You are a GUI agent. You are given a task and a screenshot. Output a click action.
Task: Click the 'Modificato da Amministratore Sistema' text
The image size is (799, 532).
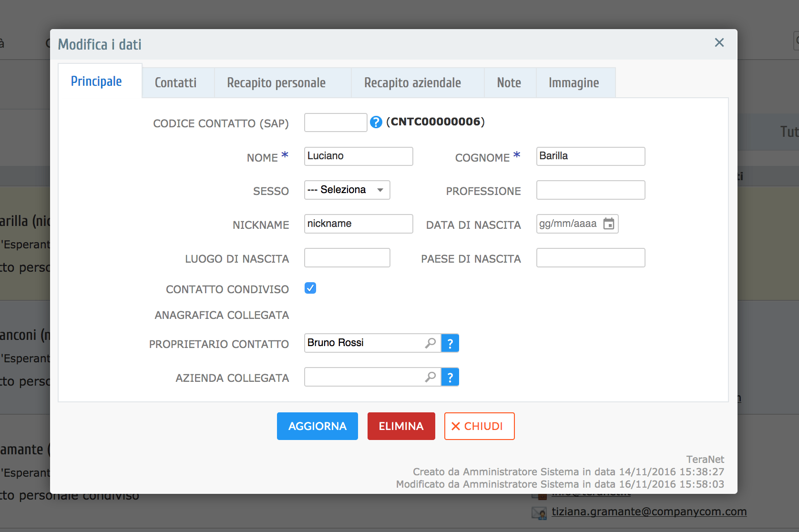[x=560, y=484]
